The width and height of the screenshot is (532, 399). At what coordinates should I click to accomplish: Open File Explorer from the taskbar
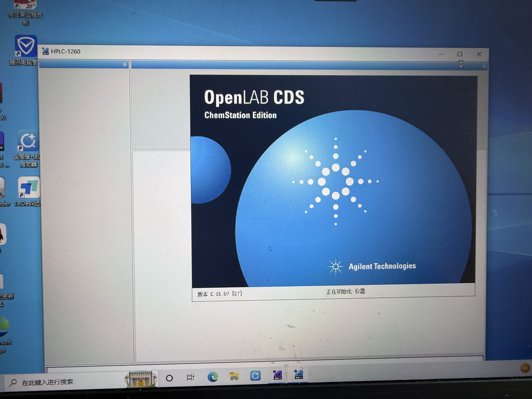(234, 376)
